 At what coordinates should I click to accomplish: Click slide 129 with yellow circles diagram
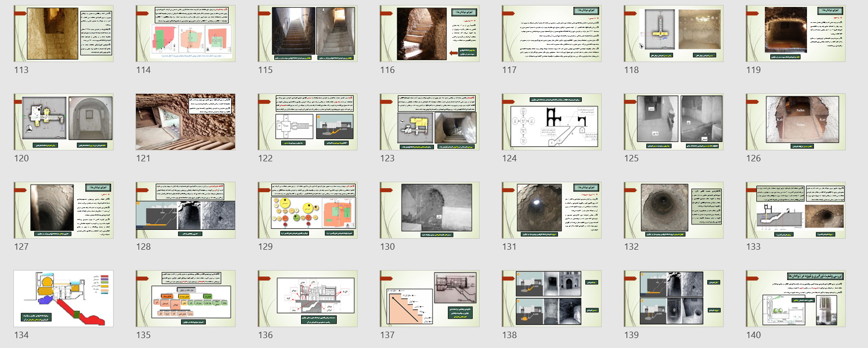tap(308, 210)
